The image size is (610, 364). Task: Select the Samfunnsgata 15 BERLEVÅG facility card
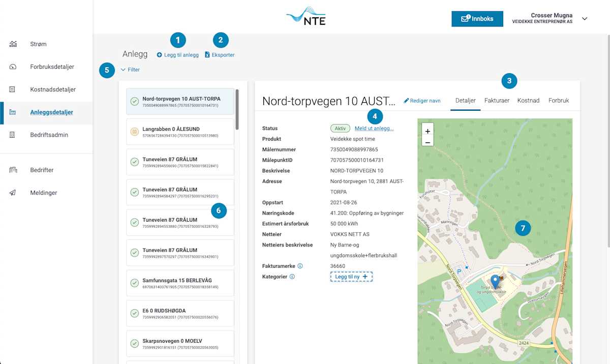click(180, 283)
